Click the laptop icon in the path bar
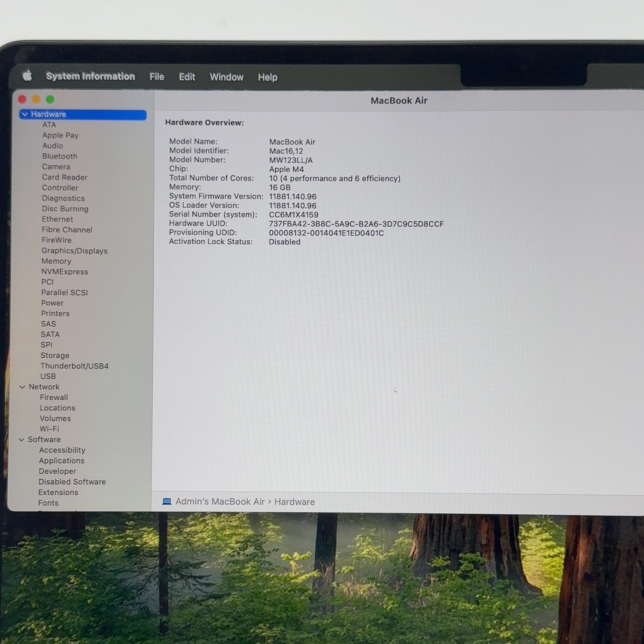The width and height of the screenshot is (644, 644). (167, 502)
